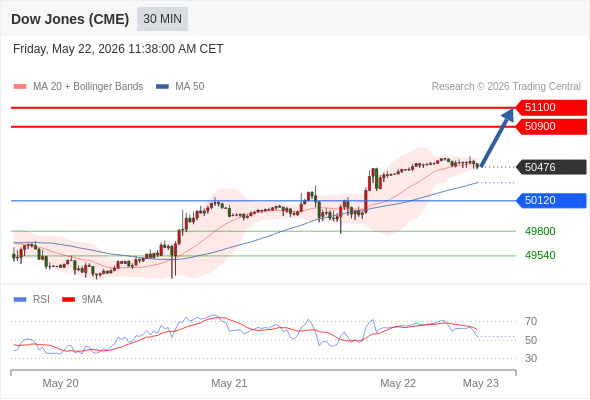Viewport: 590px width, 400px height.
Task: Click the blue 50120 pivot label
Action: click(551, 200)
